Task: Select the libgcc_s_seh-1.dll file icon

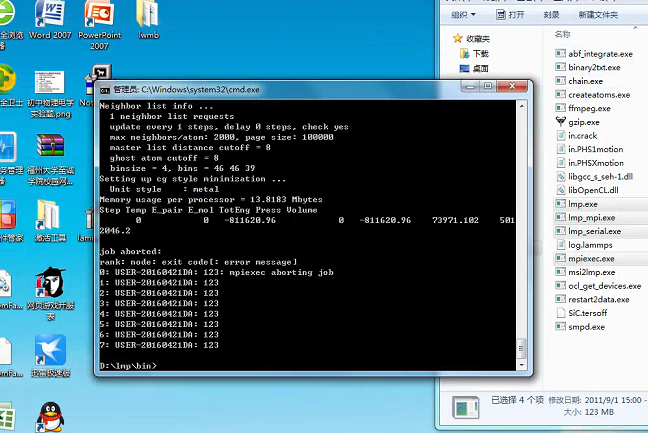Action: coord(560,176)
